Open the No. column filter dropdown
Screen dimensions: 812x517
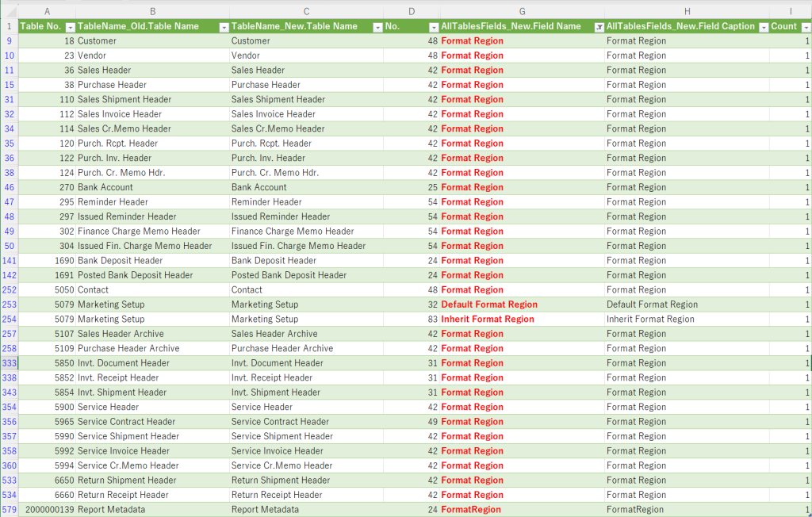pos(434,28)
